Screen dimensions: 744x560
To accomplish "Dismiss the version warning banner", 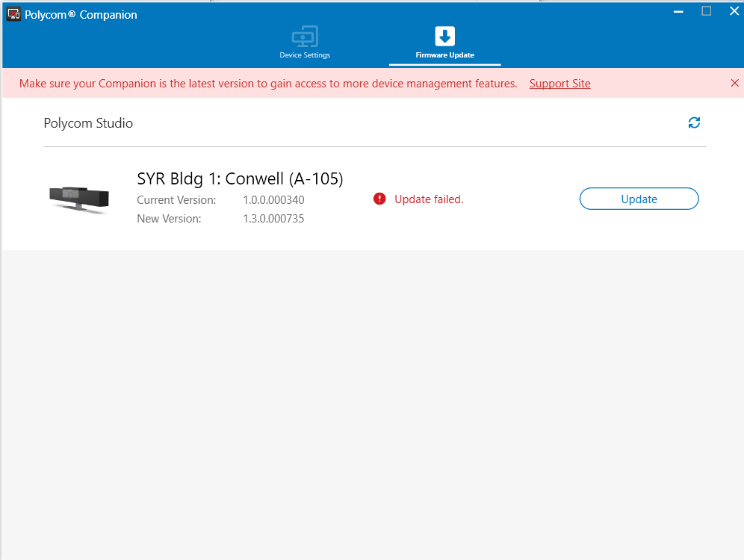I will [734, 83].
